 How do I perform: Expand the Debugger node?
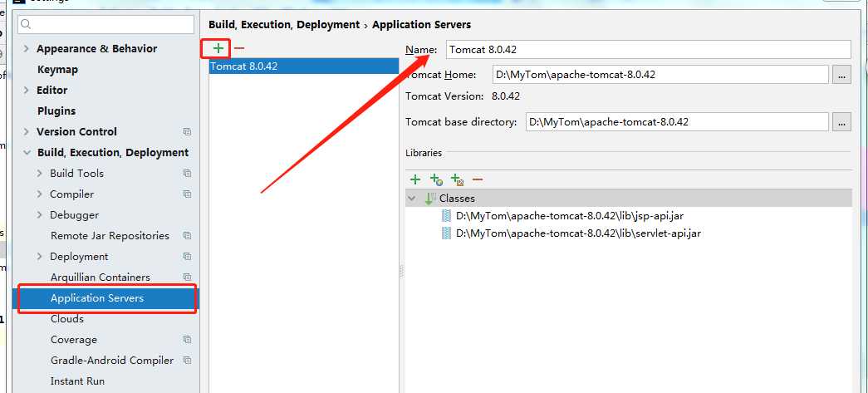[39, 214]
